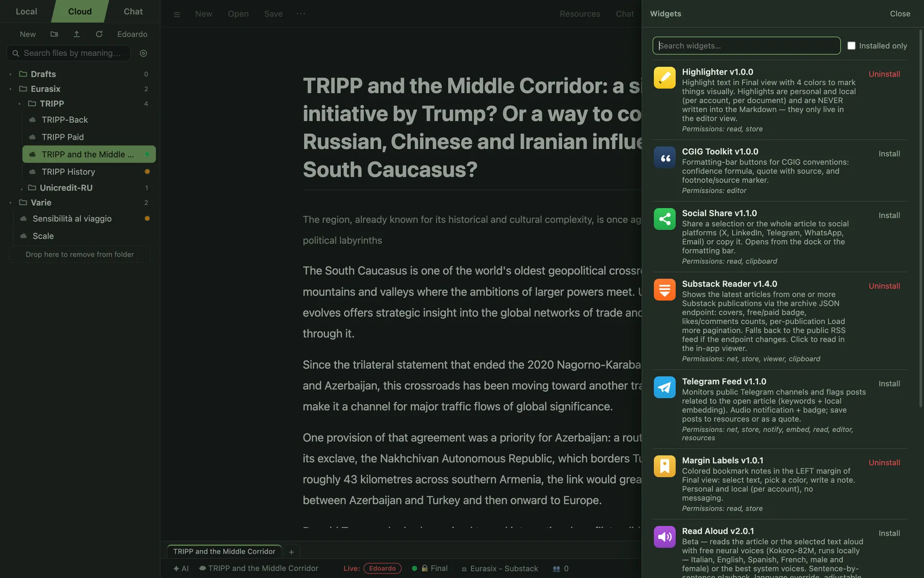This screenshot has width=924, height=578.
Task: Uninstall the Highlighter widget
Action: (884, 74)
